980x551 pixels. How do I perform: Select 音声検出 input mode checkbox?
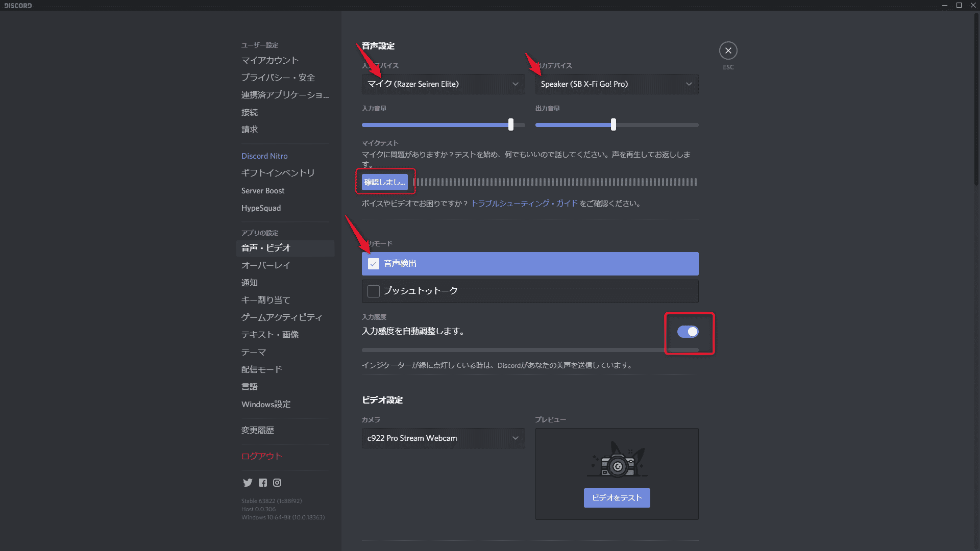coord(374,264)
